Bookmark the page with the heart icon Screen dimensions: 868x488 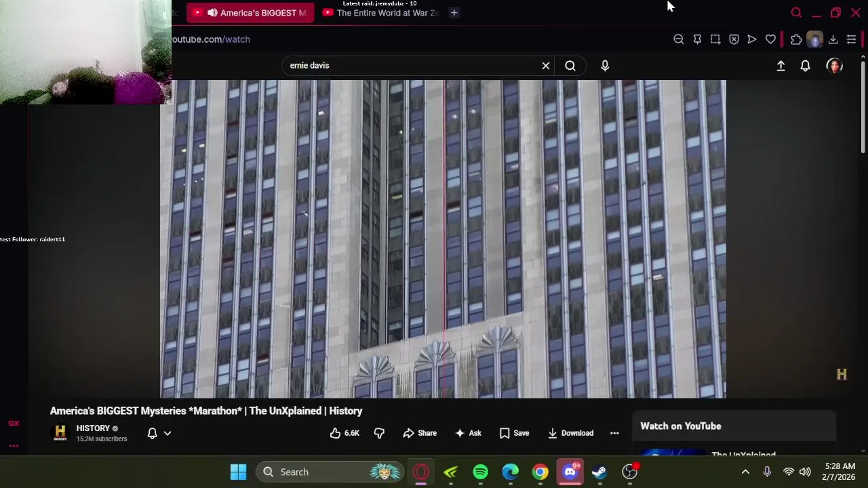point(770,39)
